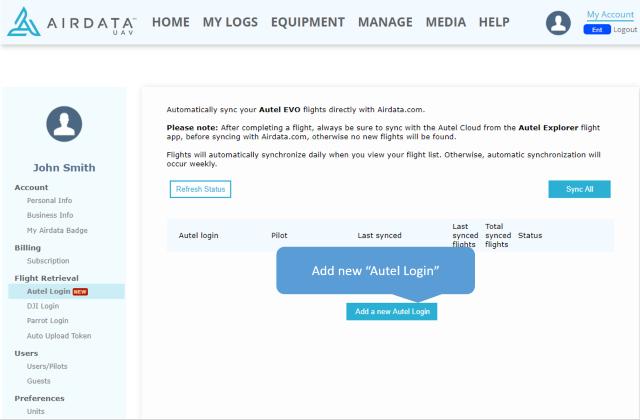The image size is (640, 420).
Task: Click the Total synced flights column header
Action: [498, 236]
